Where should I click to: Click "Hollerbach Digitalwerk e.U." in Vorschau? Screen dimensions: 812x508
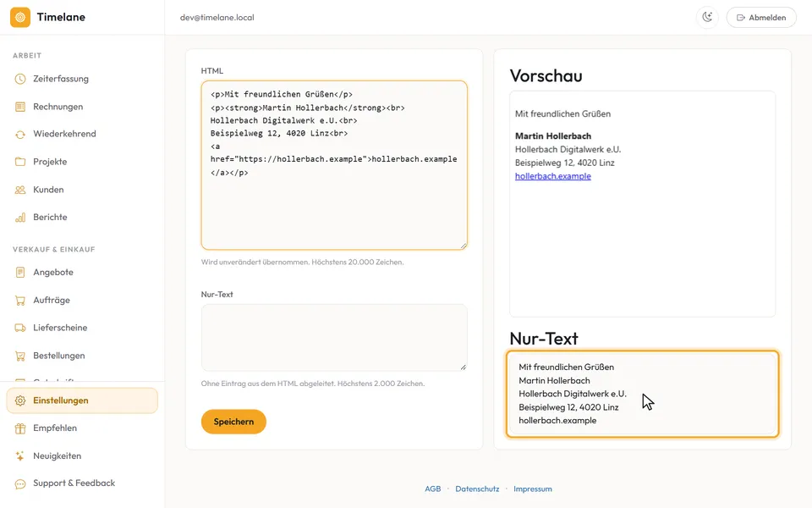tap(568, 149)
